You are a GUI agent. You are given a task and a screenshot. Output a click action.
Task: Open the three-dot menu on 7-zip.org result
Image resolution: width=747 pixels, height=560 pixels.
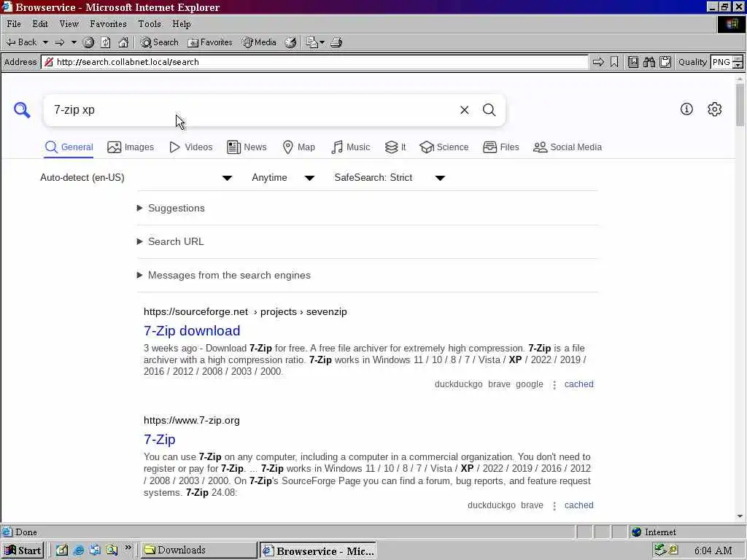coord(554,506)
